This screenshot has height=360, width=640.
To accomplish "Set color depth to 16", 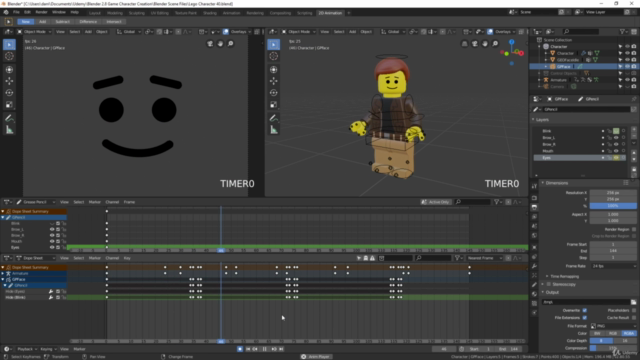I will [625, 340].
